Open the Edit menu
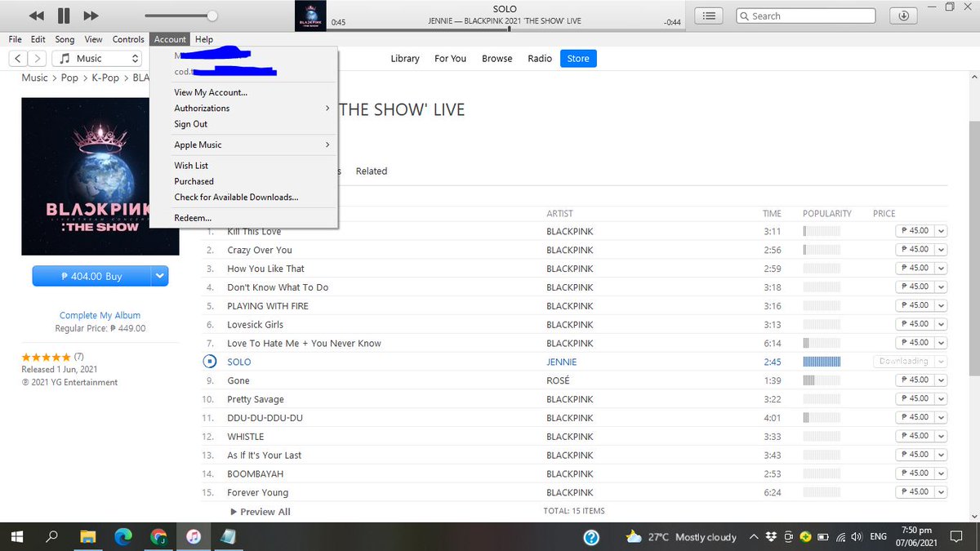The height and width of the screenshot is (551, 980). (x=38, y=39)
